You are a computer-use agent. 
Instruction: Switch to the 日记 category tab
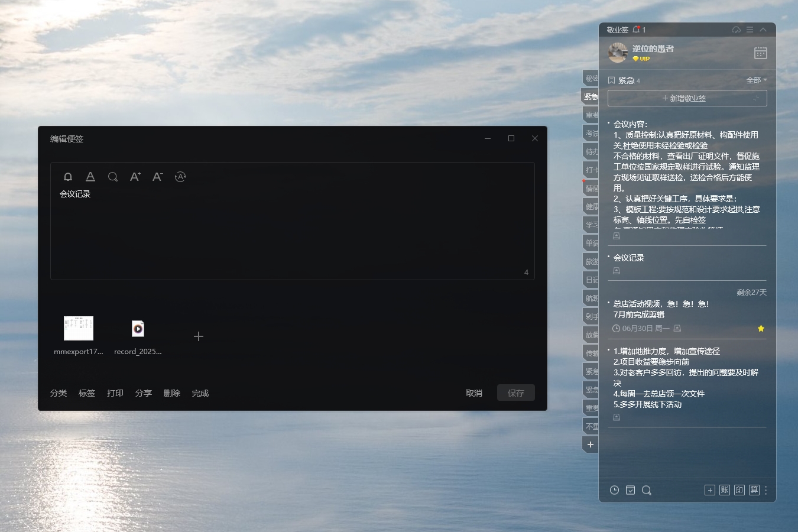591,280
